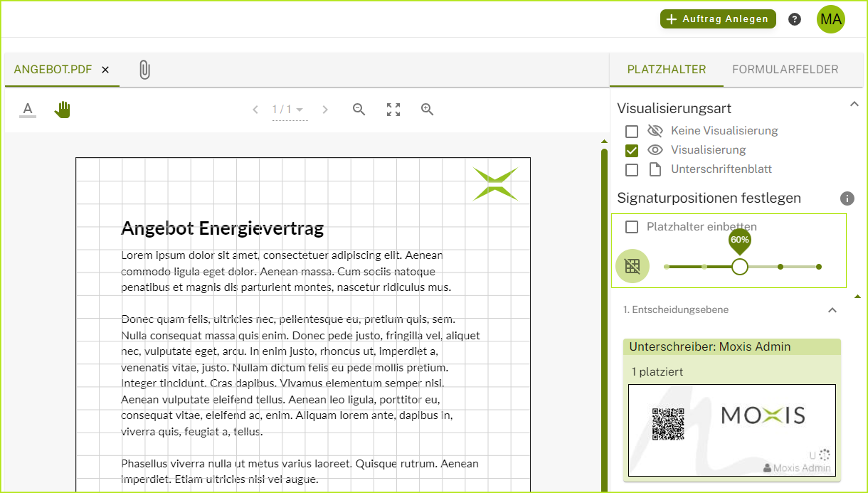The height and width of the screenshot is (493, 868).
Task: Enable Keine Visualisierung checkbox
Action: (x=632, y=131)
